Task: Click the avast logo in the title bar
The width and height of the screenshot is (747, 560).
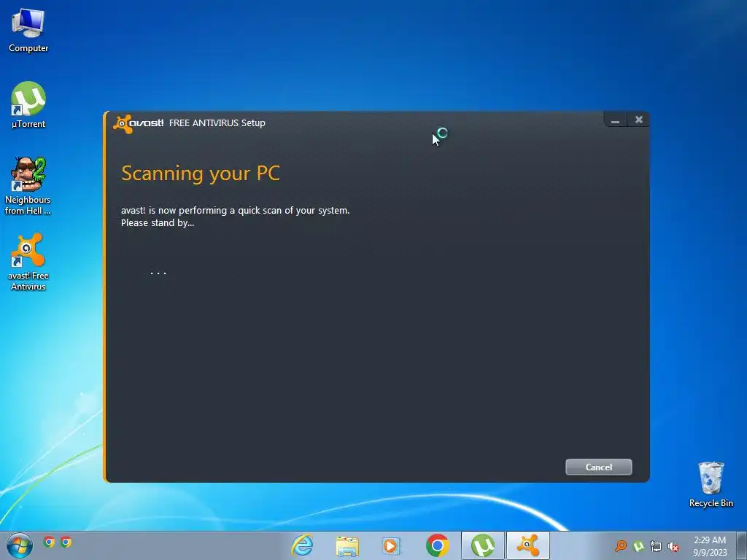Action: (x=139, y=123)
